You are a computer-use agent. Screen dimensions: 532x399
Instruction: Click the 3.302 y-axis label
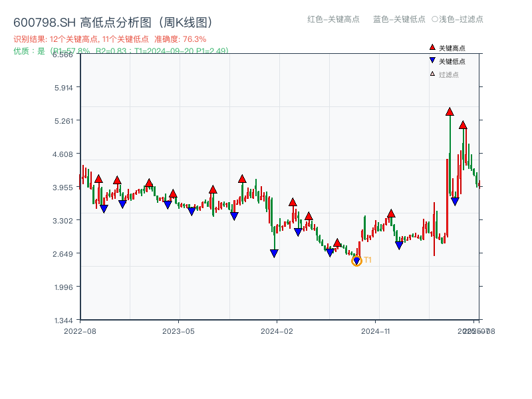(x=63, y=221)
